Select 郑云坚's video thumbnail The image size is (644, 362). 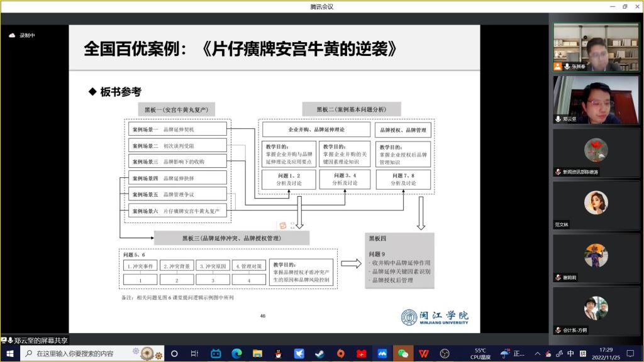point(596,99)
